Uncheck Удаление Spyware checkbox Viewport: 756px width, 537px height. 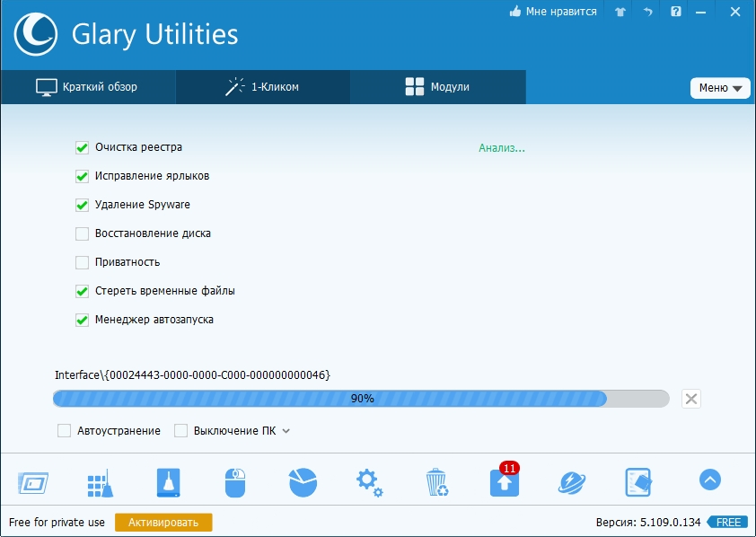point(82,205)
